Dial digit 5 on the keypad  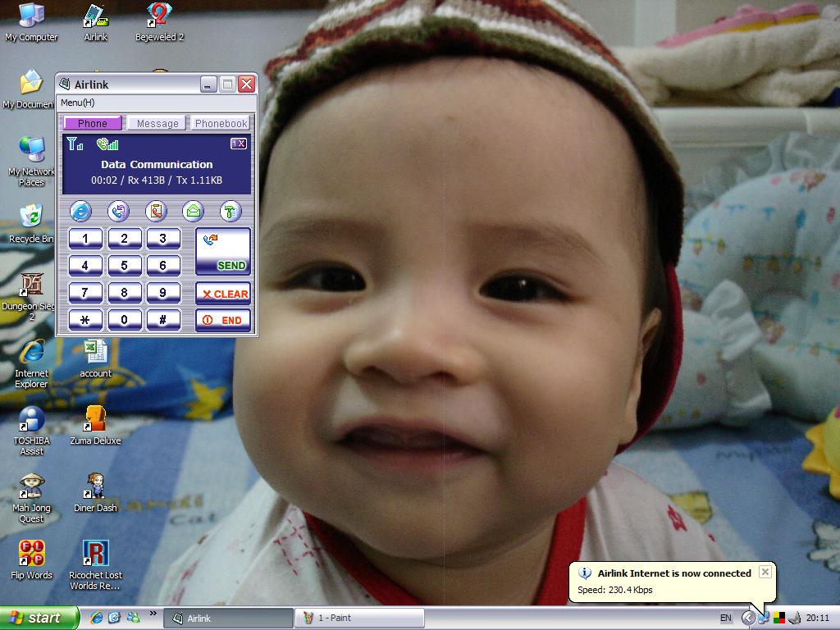125,265
